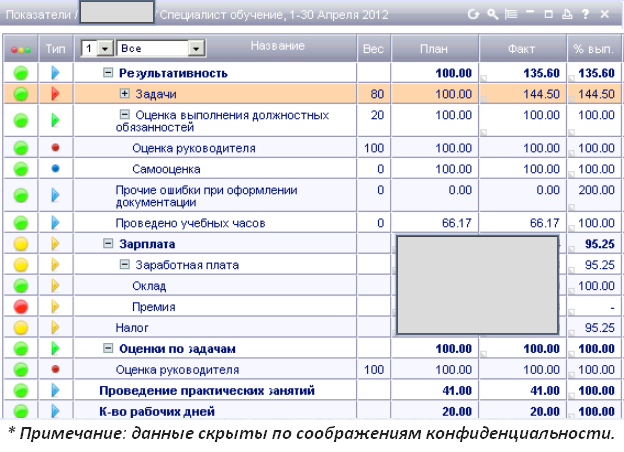Viewport: 624px width, 452px height.
Task: Click green status light in Оклад row
Action: (21, 286)
